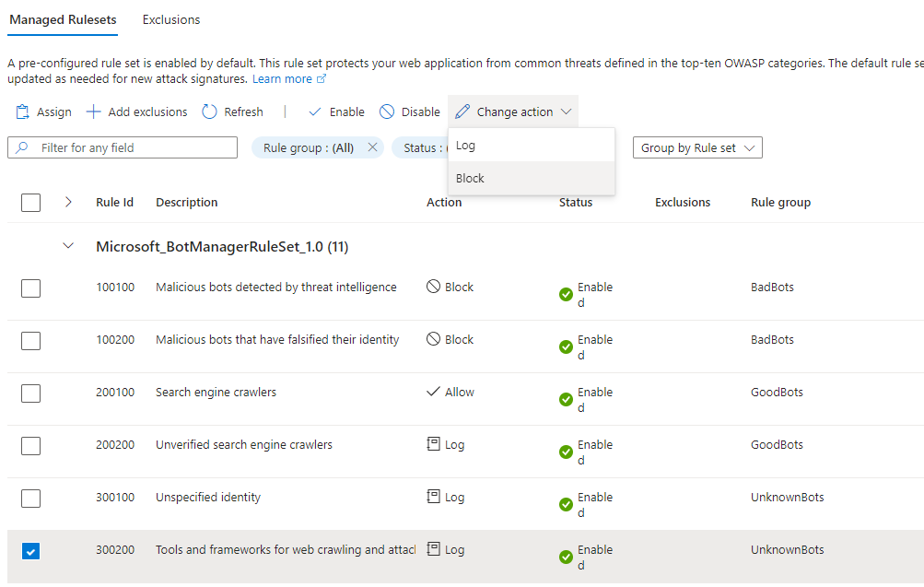This screenshot has width=924, height=587.
Task: Expand all rows using header chevron
Action: 68,202
